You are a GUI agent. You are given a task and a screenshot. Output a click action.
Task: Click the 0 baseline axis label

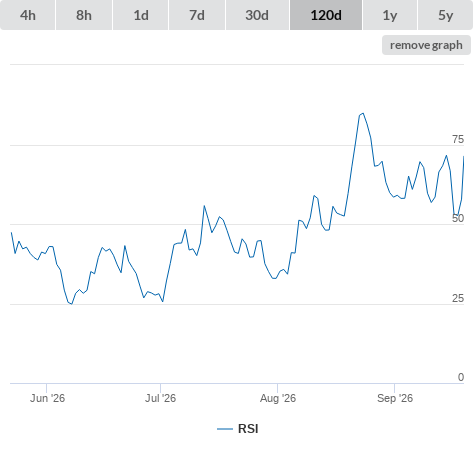coord(461,377)
